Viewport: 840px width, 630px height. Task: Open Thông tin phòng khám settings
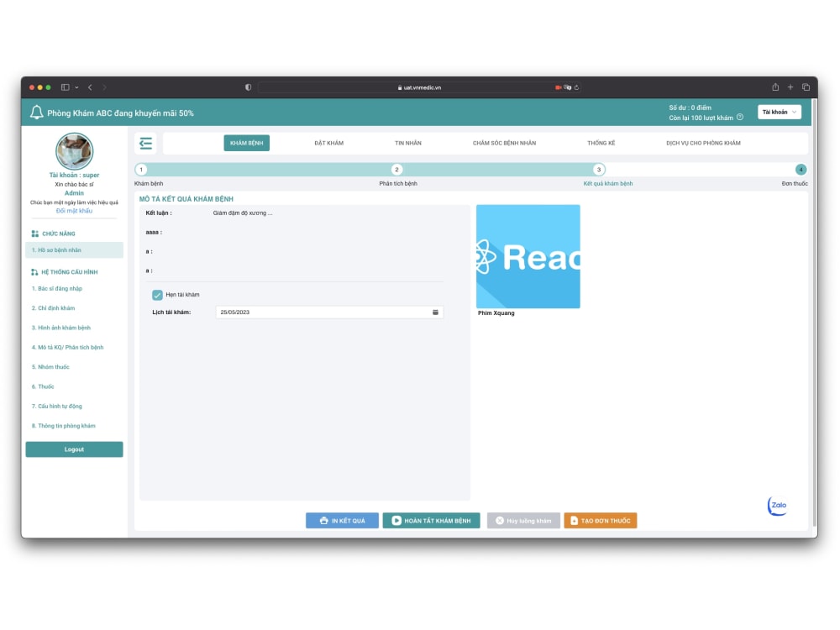(63, 427)
